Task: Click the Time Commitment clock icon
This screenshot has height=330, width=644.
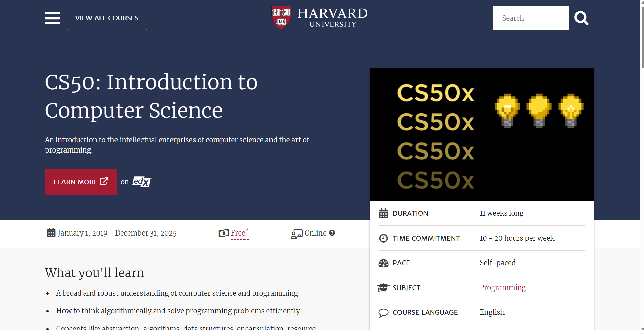Action: point(384,238)
